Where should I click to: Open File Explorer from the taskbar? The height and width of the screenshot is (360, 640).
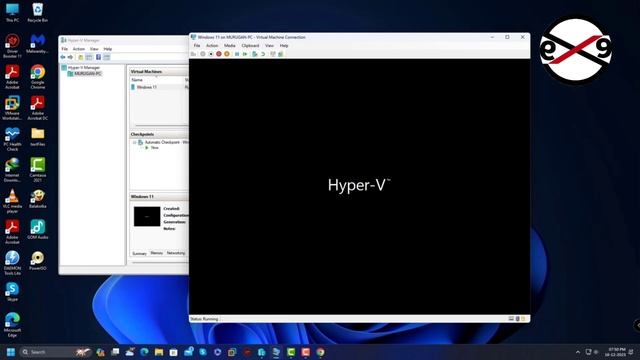click(159, 352)
